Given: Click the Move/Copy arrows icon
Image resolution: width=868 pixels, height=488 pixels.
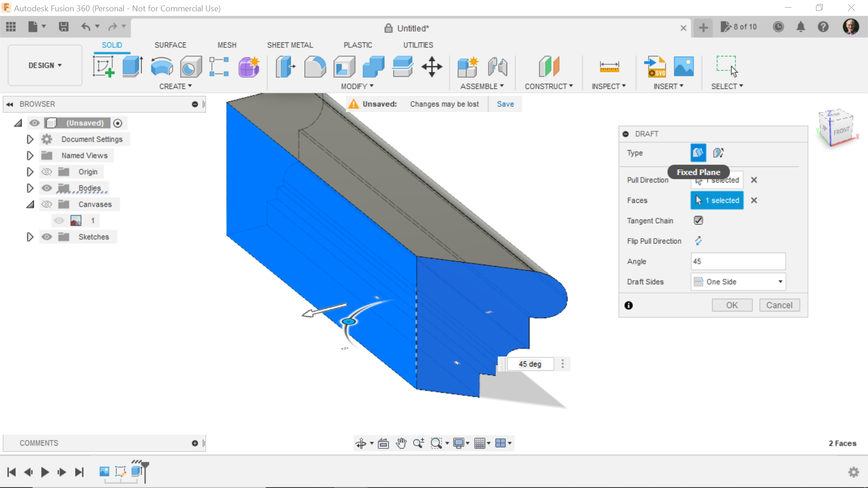Looking at the screenshot, I should tap(432, 67).
